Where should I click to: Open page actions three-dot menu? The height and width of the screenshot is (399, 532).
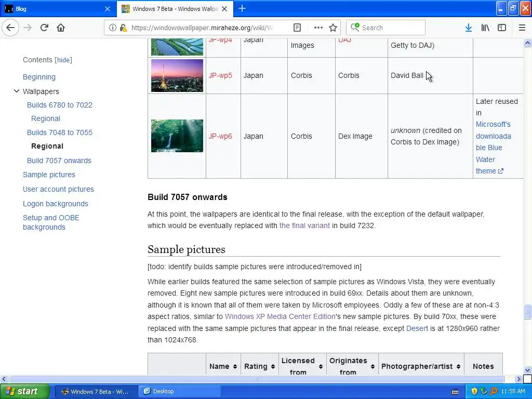click(x=318, y=28)
